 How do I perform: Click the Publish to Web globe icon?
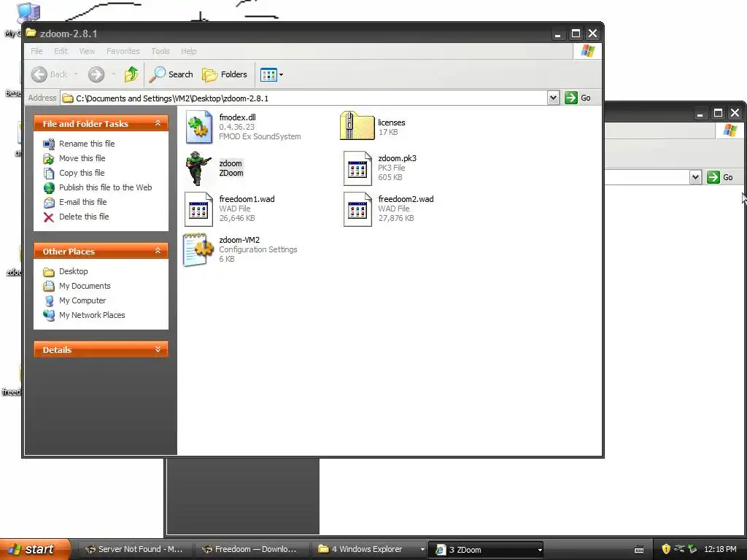[49, 187]
